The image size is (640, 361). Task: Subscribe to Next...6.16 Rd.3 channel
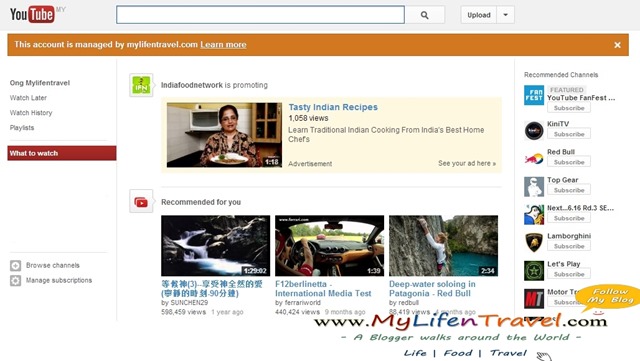[x=569, y=218]
